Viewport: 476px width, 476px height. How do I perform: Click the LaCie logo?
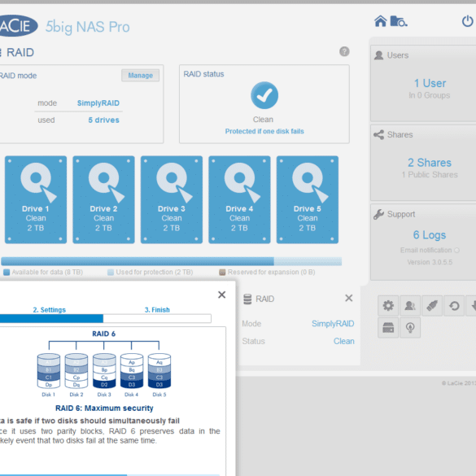17,26
